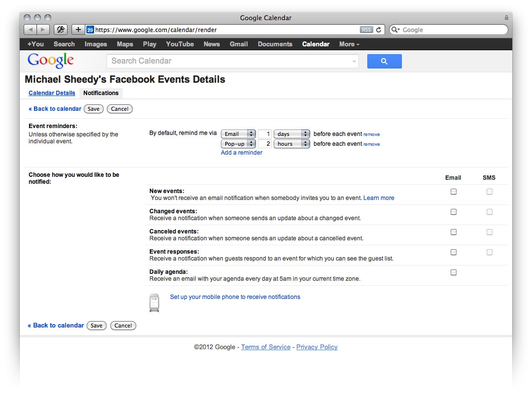Open the hours unit dropdown

tap(292, 144)
